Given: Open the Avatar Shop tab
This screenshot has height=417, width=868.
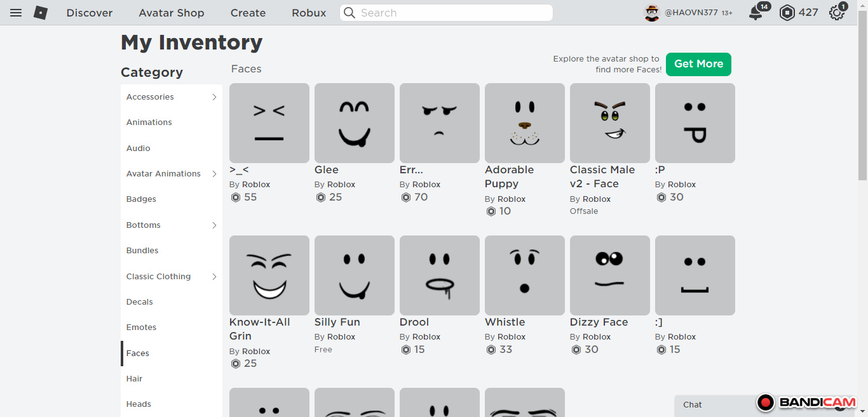Looking at the screenshot, I should pos(172,13).
